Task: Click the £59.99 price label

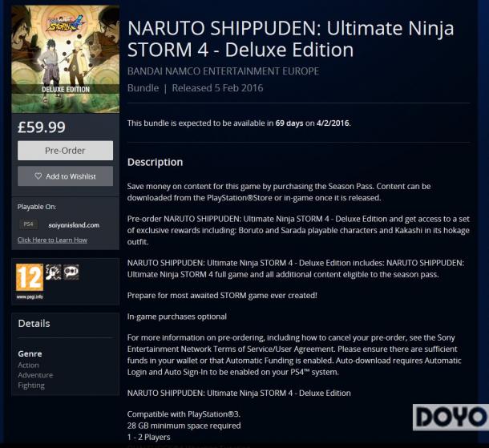Action: 42,127
